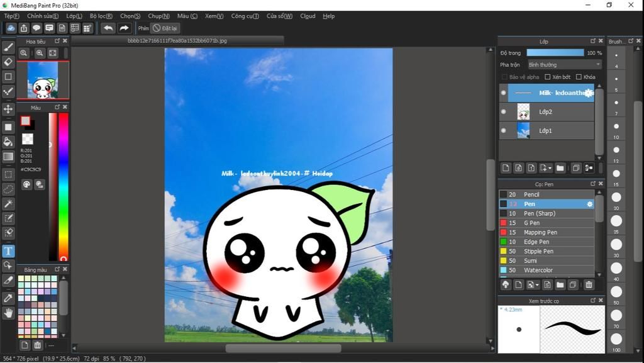Viewport: 644px width, 363px height.
Task: Click the speech bubble icon in toolbar
Action: (x=36, y=28)
